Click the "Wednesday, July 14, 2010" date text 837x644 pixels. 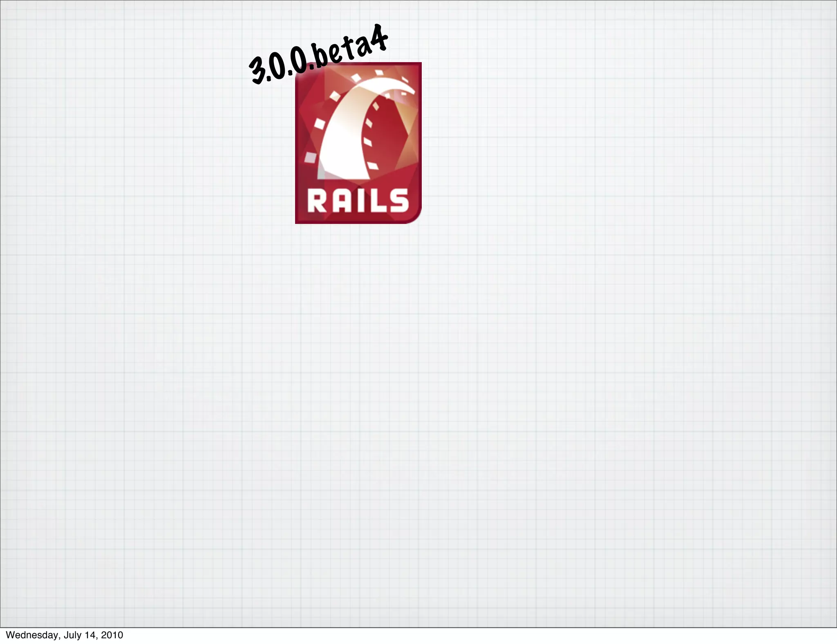[65, 635]
